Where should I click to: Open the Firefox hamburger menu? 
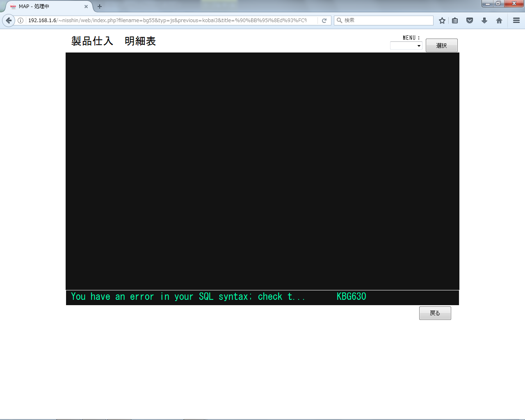pos(516,21)
